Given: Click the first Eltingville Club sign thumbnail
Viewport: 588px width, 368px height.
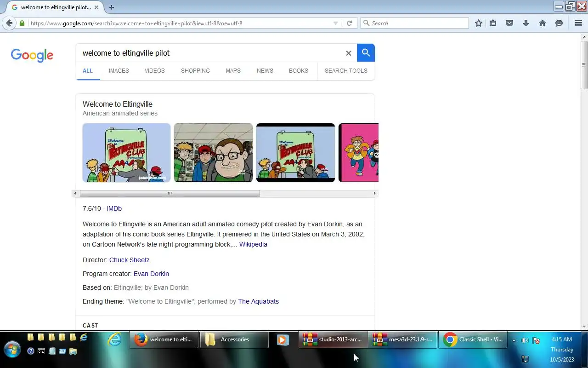Looking at the screenshot, I should tap(126, 153).
